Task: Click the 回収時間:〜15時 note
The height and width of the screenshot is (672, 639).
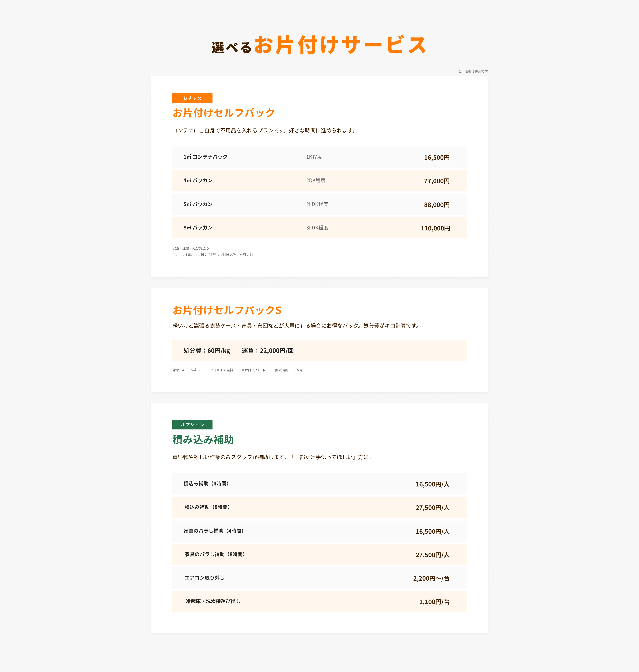Action: pyautogui.click(x=288, y=370)
